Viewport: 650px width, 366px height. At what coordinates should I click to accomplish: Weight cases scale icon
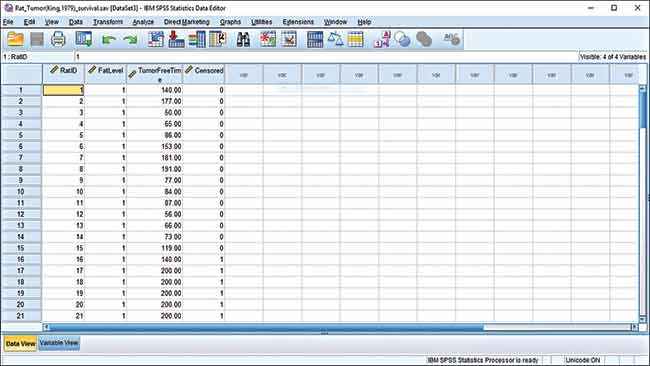click(x=335, y=39)
